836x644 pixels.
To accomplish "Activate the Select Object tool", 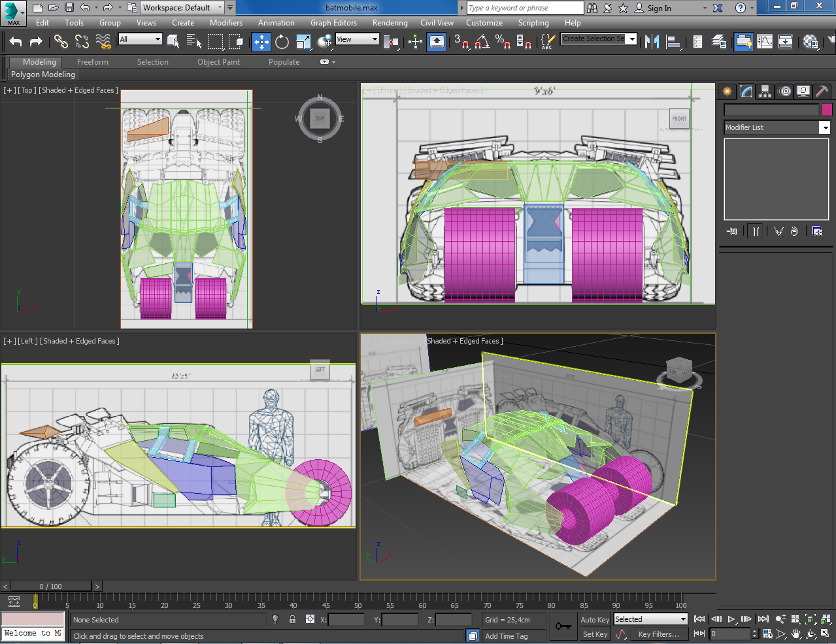I will (173, 42).
